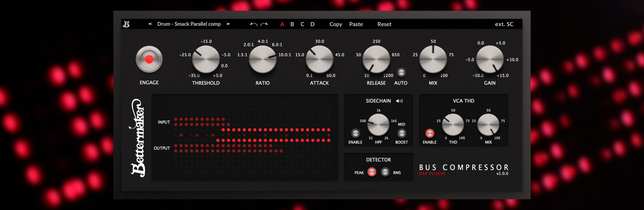Viewport: 644px width, 210px height.
Task: Toggle the VCA THD ENABLE button
Action: [430, 133]
